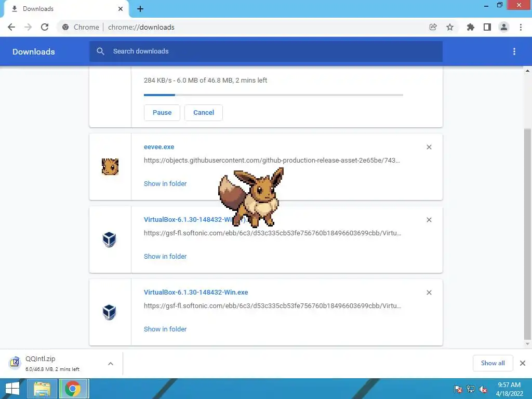Remove eevee.exe from the list
Viewport: 532px width, 399px height.
coord(429,147)
